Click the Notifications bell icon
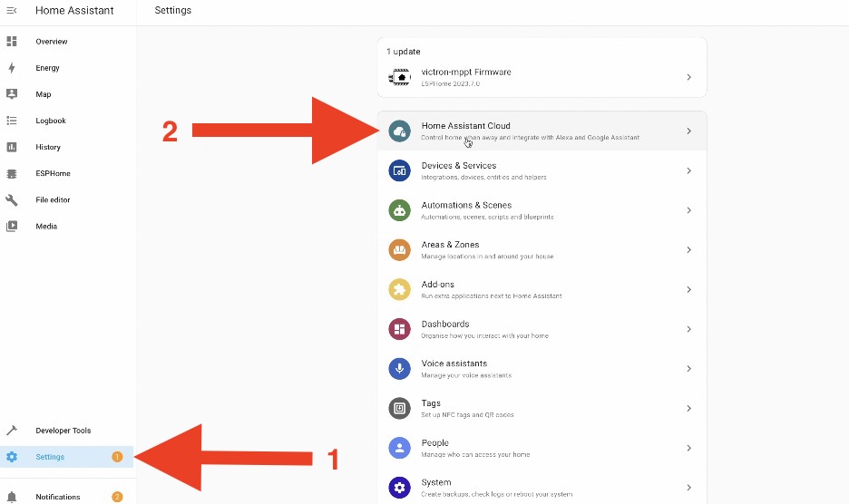Image resolution: width=849 pixels, height=504 pixels. pos(12,497)
